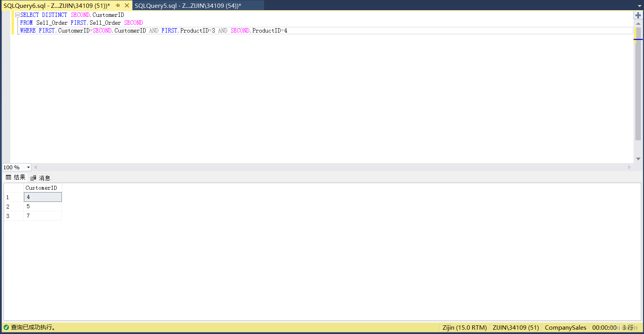
Task: Select result row header 1
Action: [x=14, y=197]
